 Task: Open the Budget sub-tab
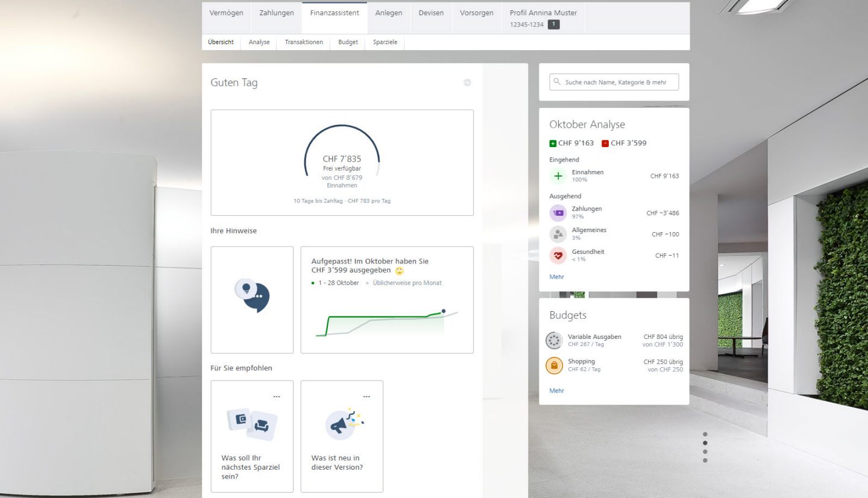(x=348, y=42)
